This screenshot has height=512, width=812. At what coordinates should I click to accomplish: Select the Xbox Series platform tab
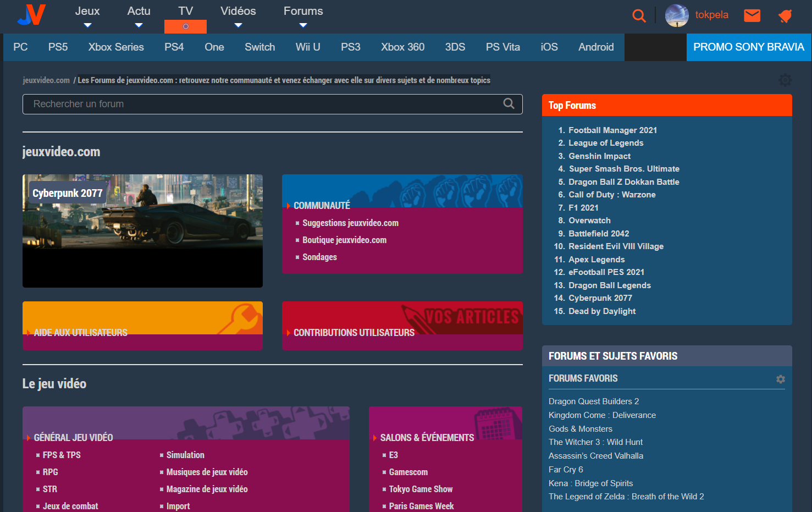[116, 47]
